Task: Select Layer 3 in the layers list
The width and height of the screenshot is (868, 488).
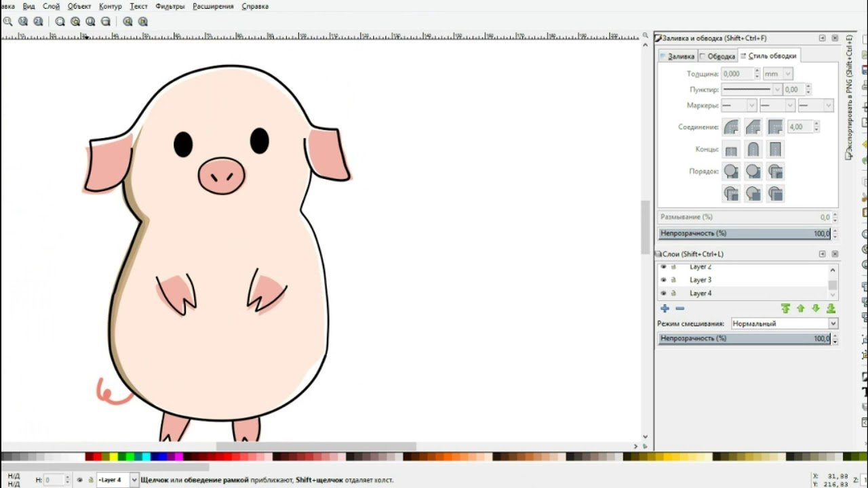Action: pos(701,280)
